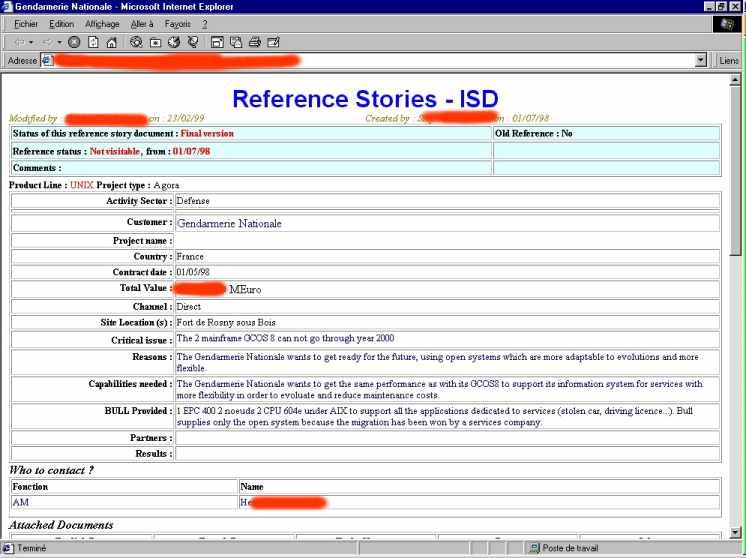The width and height of the screenshot is (746, 558).
Task: Click the critical issue text about year 2000
Action: pos(285,338)
